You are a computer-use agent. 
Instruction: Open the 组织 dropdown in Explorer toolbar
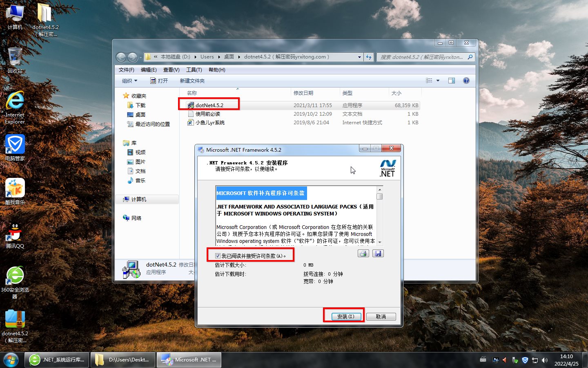click(130, 81)
